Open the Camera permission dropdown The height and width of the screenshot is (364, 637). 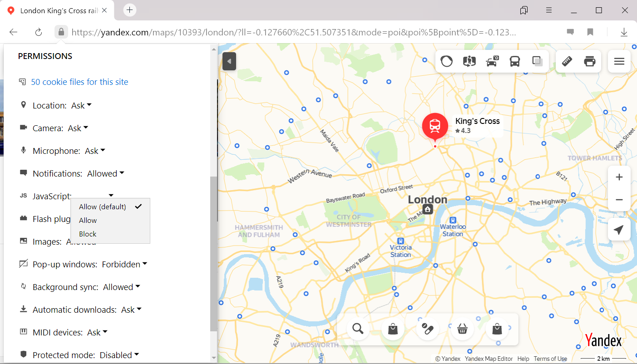tap(78, 128)
